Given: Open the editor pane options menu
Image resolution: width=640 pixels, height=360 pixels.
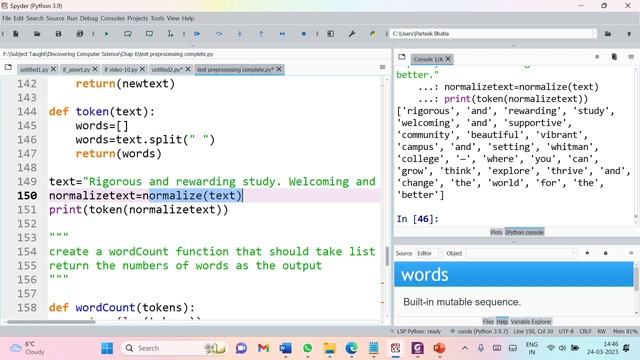Looking at the screenshot, I should click(x=382, y=67).
